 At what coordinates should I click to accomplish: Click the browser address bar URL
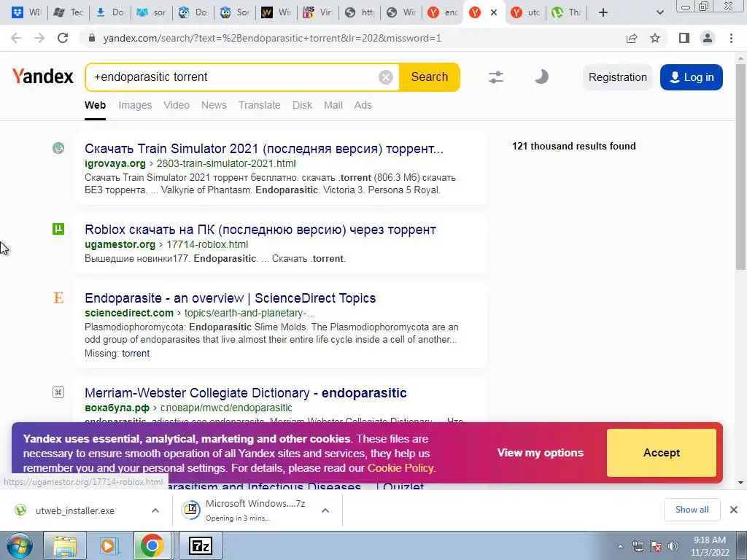click(x=272, y=38)
